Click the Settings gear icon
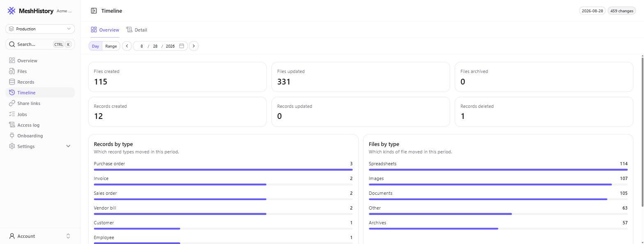The width and height of the screenshot is (644, 244). [12, 146]
